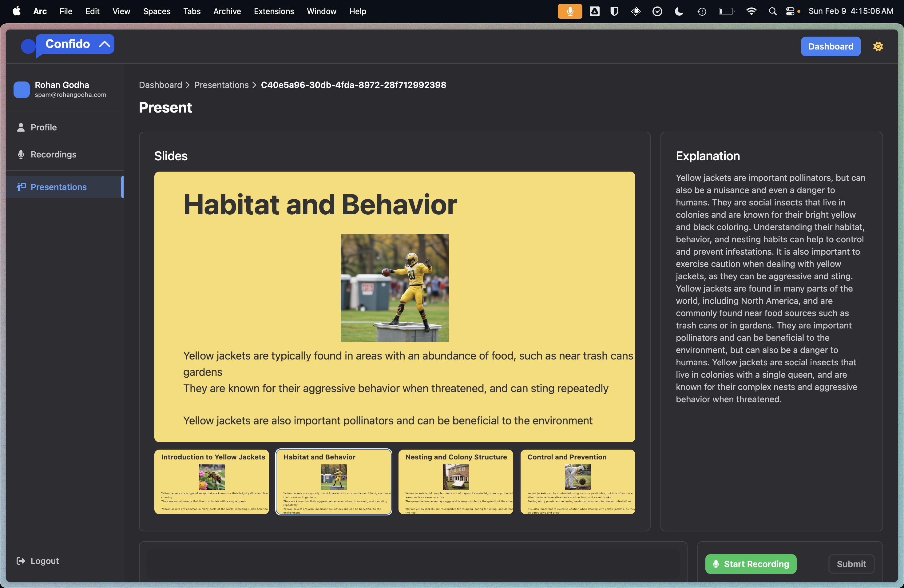Click the transcript text field
The image size is (904, 588).
(x=413, y=564)
